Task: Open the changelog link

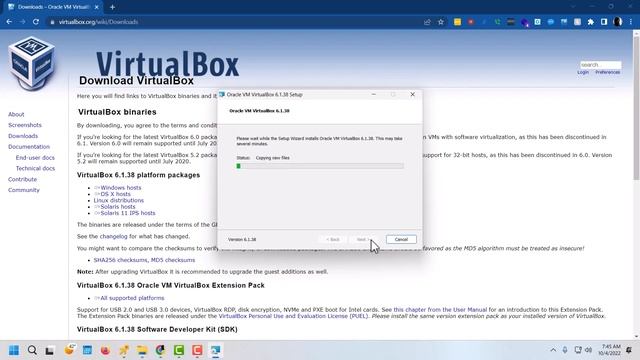Action: click(114, 236)
